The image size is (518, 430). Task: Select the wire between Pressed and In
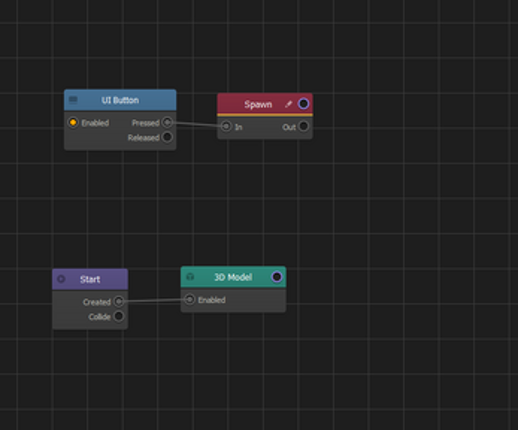[197, 124]
